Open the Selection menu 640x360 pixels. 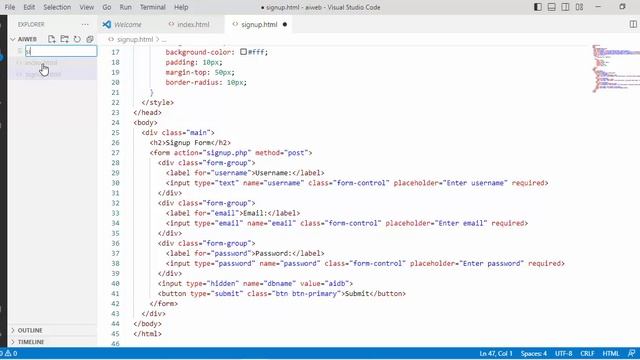(57, 7)
